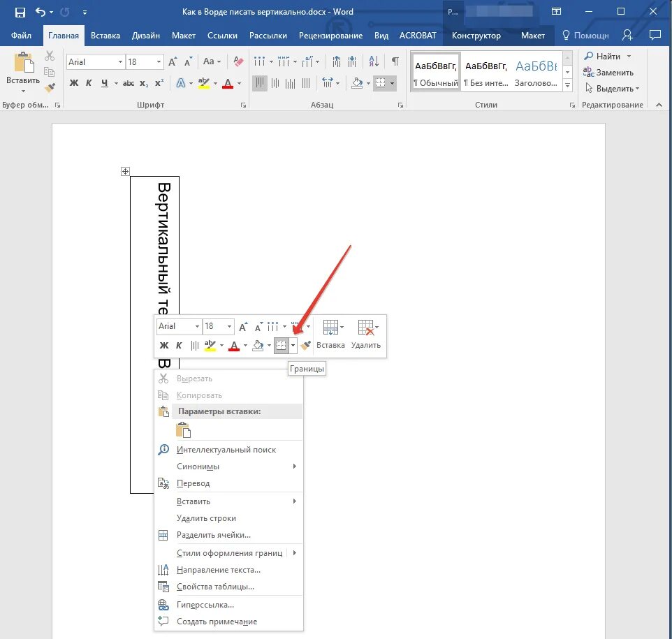
Task: Click line spacing icon in the ribbon
Action: pyautogui.click(x=328, y=83)
